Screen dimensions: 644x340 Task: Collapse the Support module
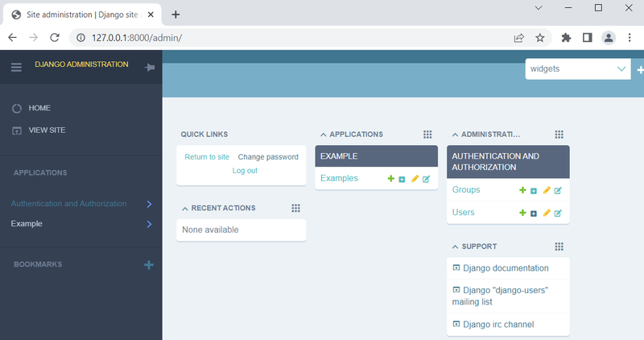[x=455, y=247]
